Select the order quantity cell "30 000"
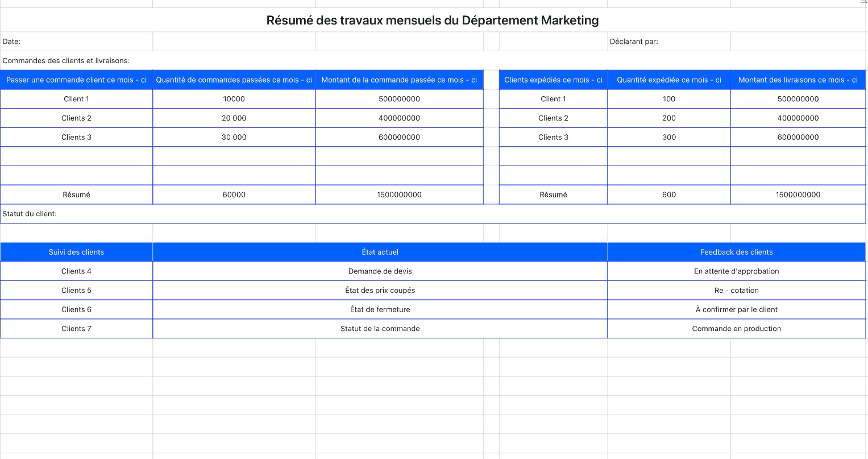Screen dimensions: 868x459 coord(234,138)
